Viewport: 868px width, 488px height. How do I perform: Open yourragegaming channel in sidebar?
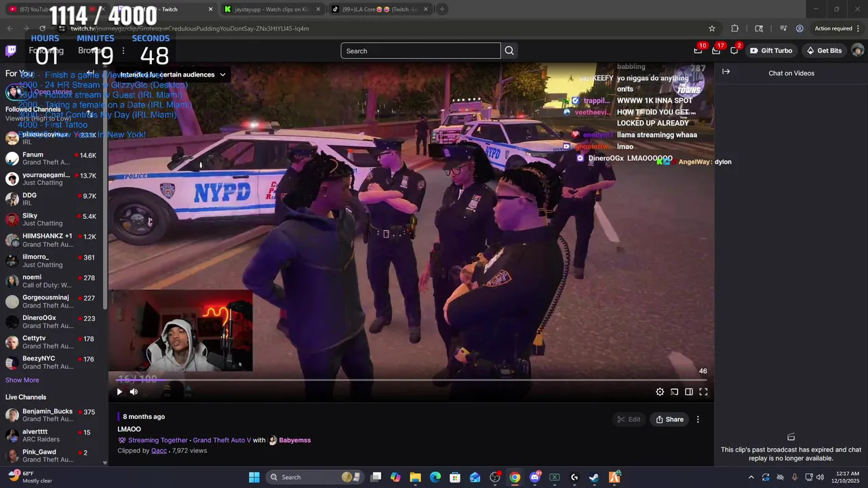(x=53, y=179)
